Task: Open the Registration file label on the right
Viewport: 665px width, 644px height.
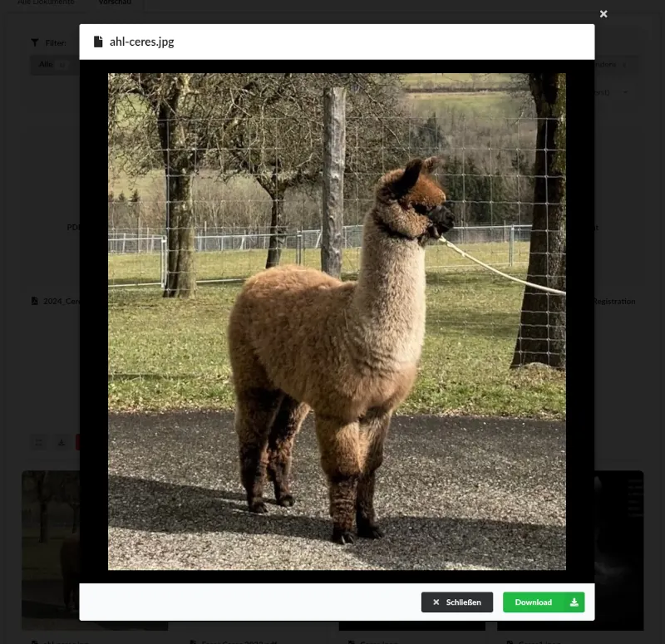Action: (x=613, y=302)
